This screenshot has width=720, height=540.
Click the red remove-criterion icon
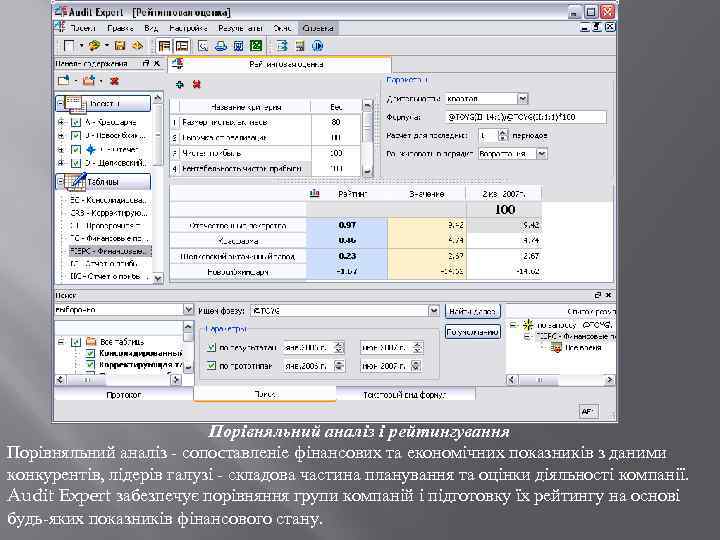point(197,84)
